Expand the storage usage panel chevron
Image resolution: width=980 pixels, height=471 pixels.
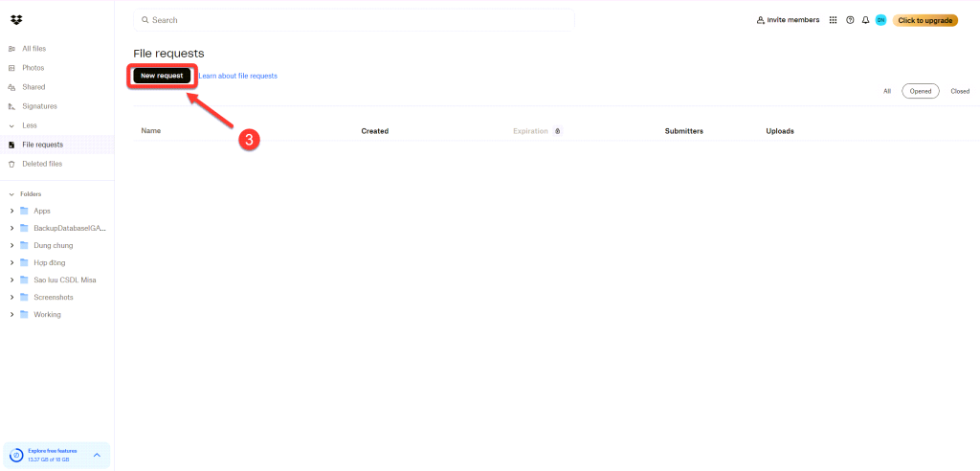click(x=97, y=455)
